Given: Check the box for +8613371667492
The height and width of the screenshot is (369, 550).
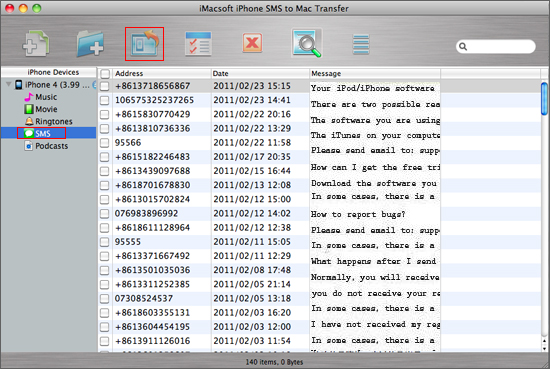Looking at the screenshot, I should click(105, 256).
